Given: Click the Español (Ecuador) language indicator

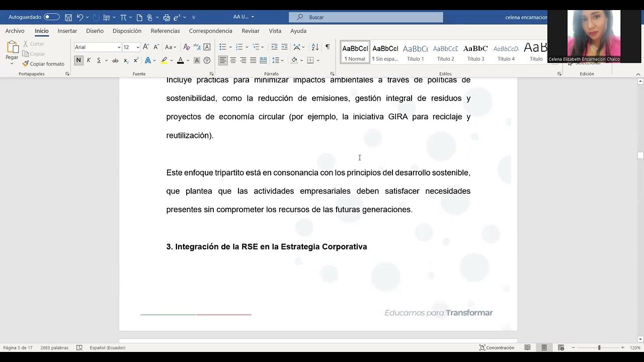Looking at the screenshot, I should [108, 347].
